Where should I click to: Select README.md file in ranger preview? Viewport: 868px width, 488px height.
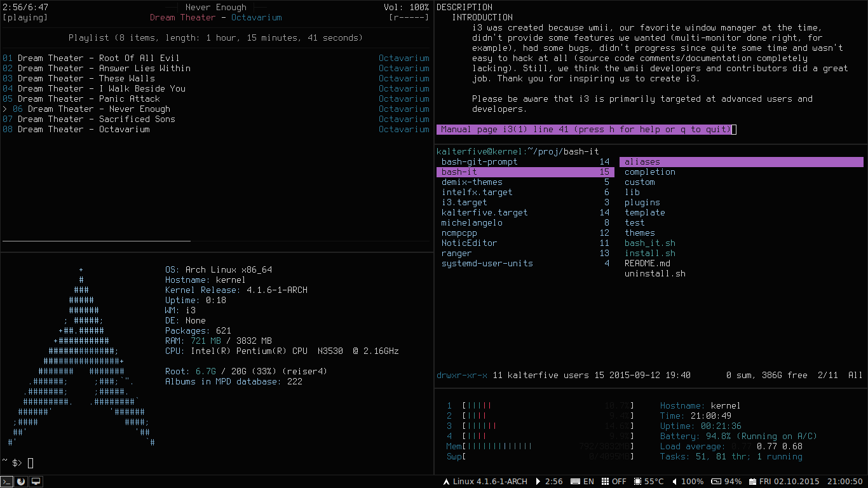pyautogui.click(x=648, y=264)
